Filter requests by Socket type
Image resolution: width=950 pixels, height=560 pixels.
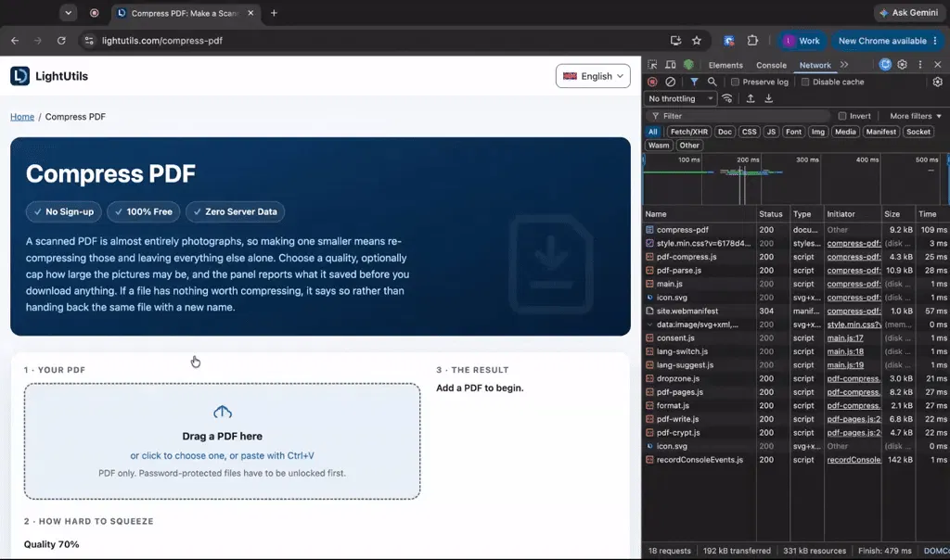click(918, 132)
